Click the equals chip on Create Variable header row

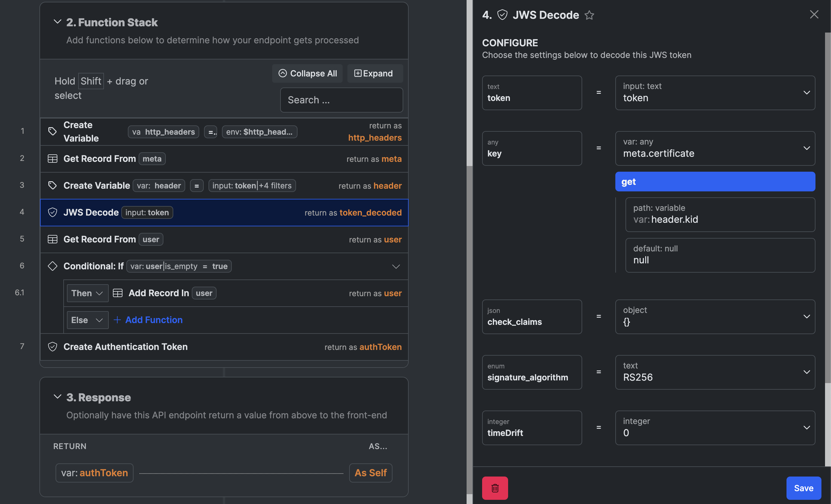[x=197, y=185]
